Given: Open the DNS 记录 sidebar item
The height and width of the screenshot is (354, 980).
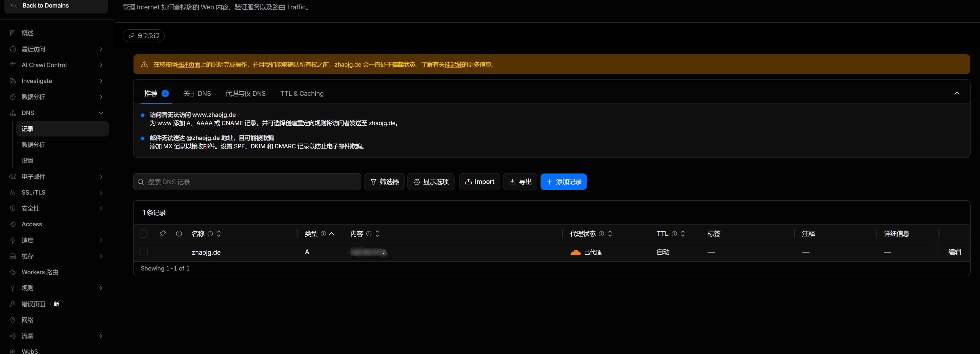Looking at the screenshot, I should (62, 129).
